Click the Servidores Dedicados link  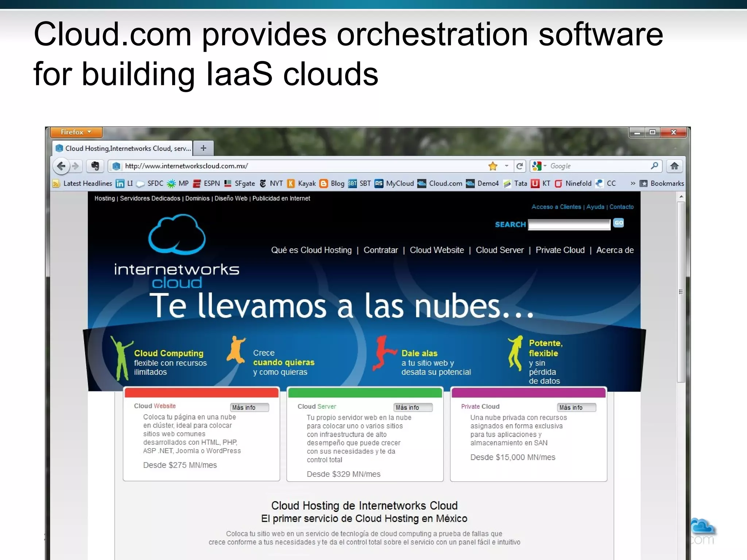[150, 198]
